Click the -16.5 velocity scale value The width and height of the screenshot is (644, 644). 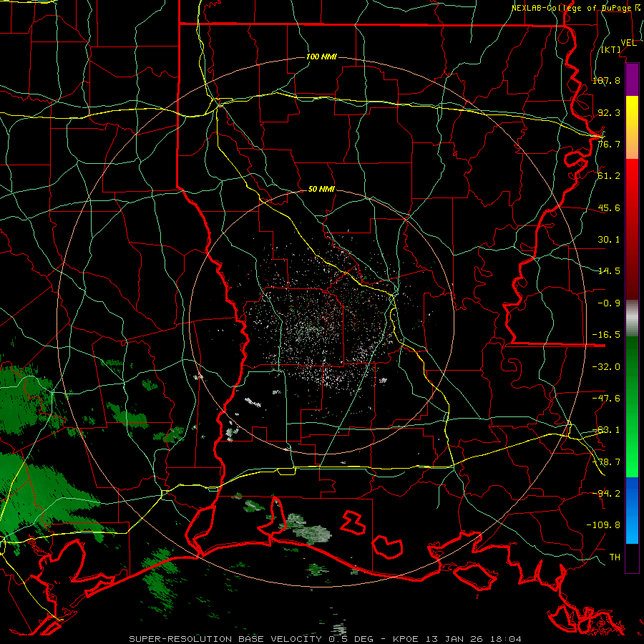point(606,335)
